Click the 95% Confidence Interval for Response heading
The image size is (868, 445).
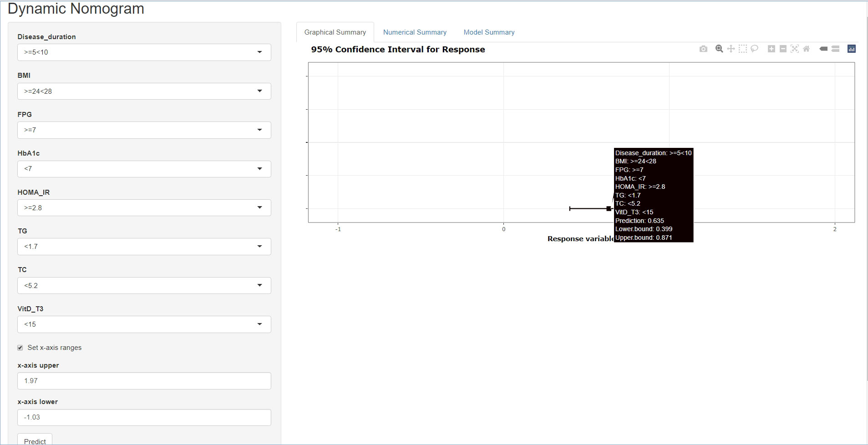tap(398, 50)
